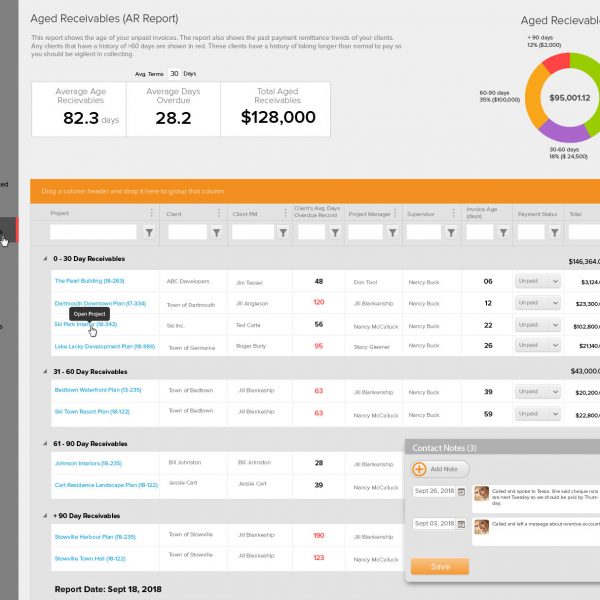This screenshot has width=600, height=600.
Task: Open Payment Status dropdown for Dartmouth Downtown Plan
Action: coord(538,303)
